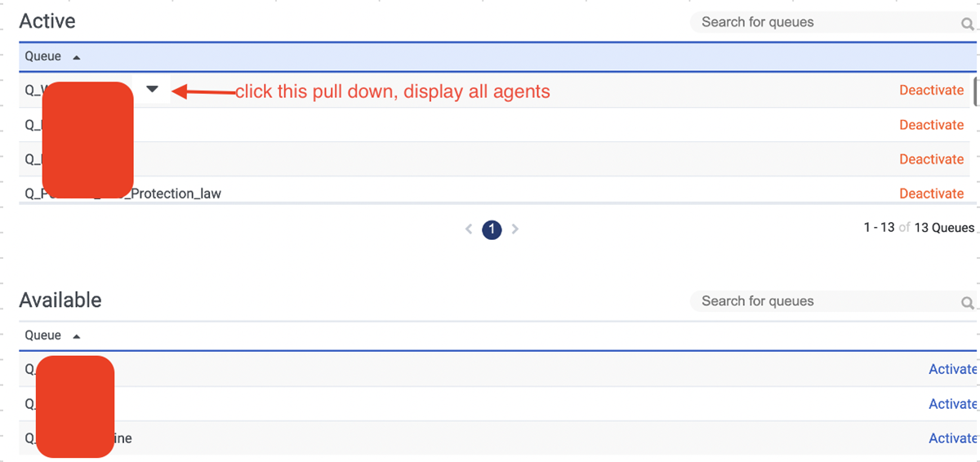This screenshot has height=462, width=980.
Task: Activate the first queue in Available list
Action: (x=952, y=370)
